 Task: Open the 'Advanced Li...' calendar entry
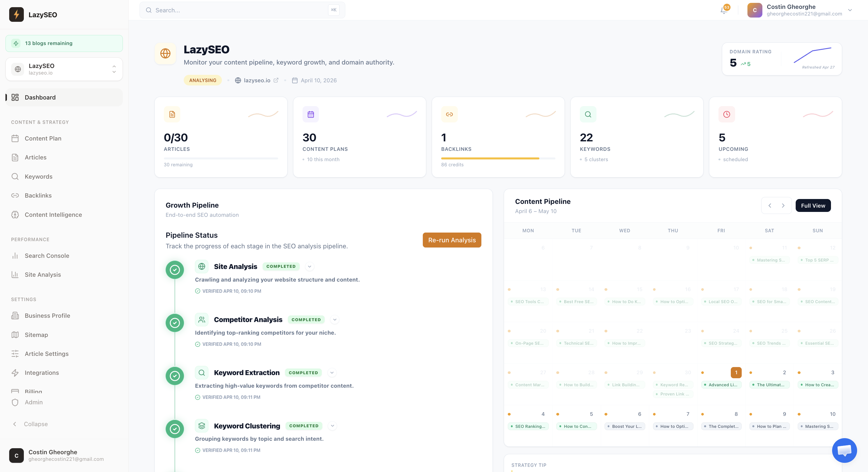tap(721, 385)
